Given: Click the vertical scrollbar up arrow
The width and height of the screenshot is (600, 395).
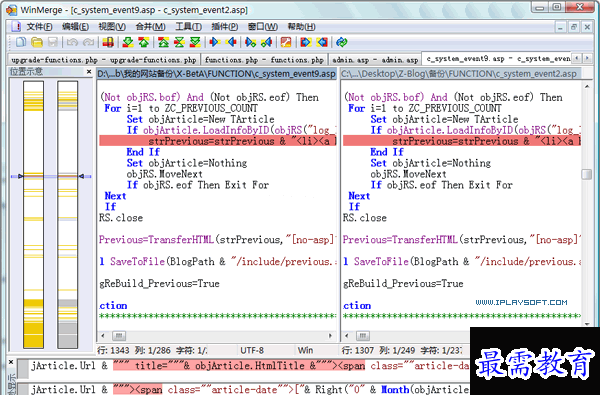Looking at the screenshot, I should [x=586, y=87].
